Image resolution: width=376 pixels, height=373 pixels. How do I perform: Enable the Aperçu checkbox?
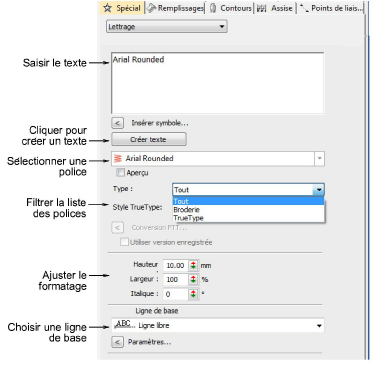pos(120,173)
